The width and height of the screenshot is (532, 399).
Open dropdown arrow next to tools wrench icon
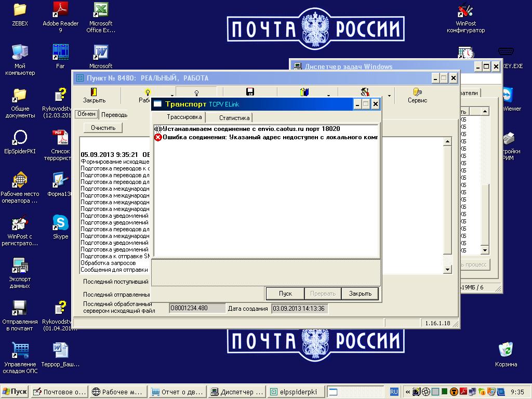point(389,96)
